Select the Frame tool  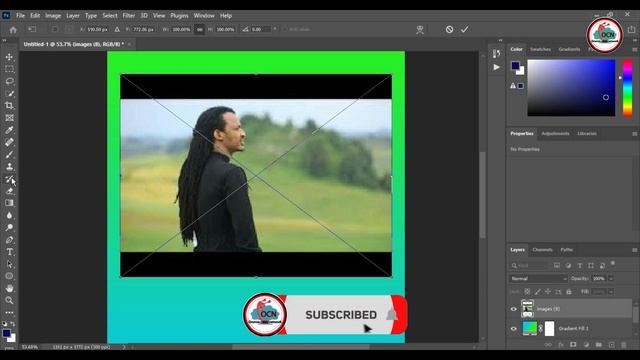click(9, 118)
